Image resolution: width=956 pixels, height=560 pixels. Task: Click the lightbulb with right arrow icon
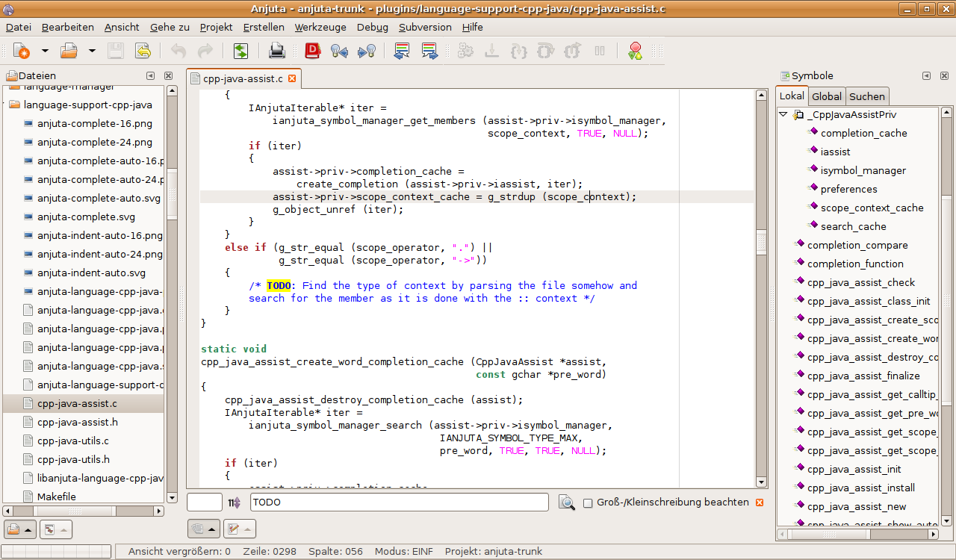tap(367, 51)
